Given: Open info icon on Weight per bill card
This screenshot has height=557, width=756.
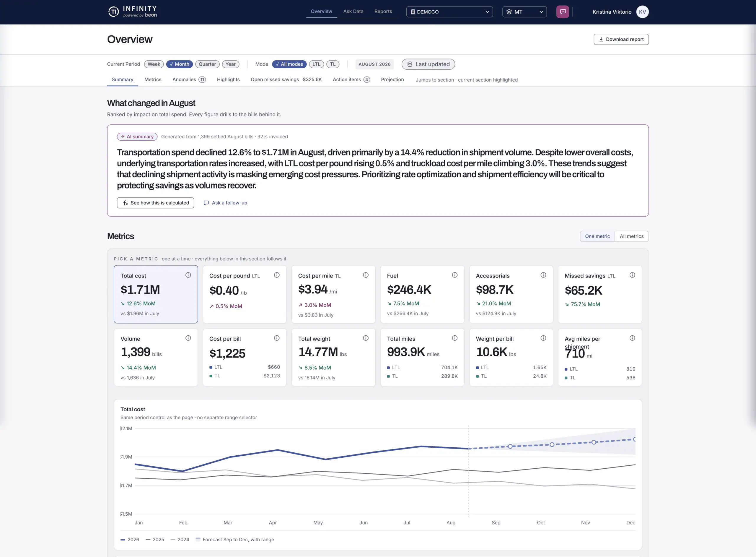Looking at the screenshot, I should pyautogui.click(x=543, y=338).
